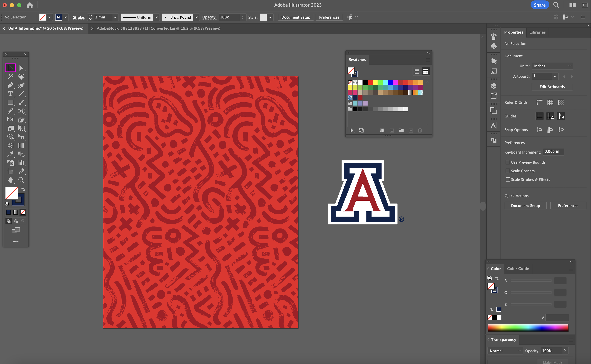591x364 pixels.
Task: Open the Color Guide tab
Action: tap(518, 269)
